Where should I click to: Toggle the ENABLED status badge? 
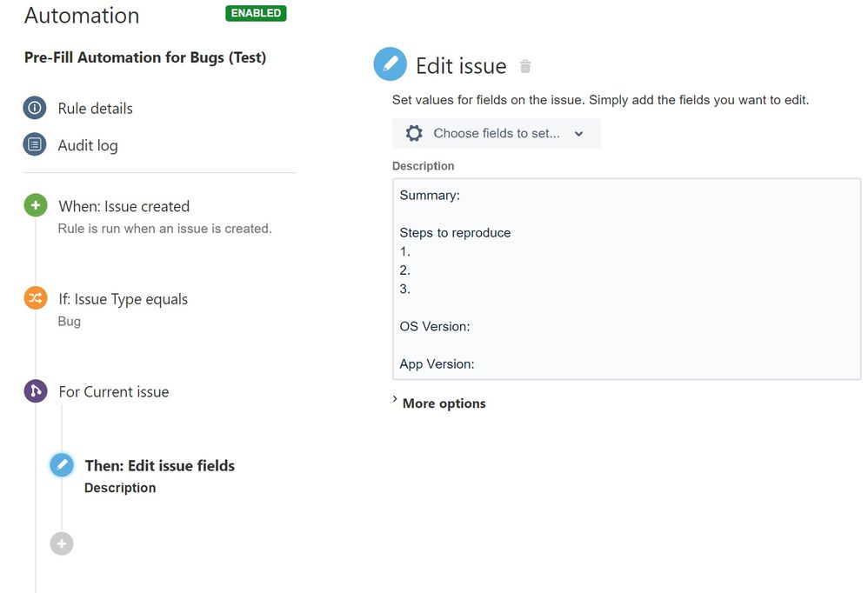256,13
